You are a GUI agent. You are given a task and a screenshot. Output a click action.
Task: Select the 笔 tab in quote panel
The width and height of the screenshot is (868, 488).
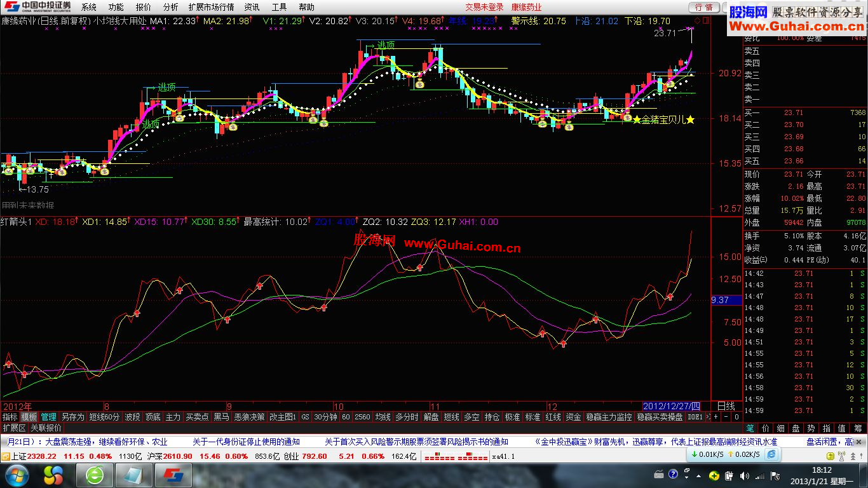[750, 428]
